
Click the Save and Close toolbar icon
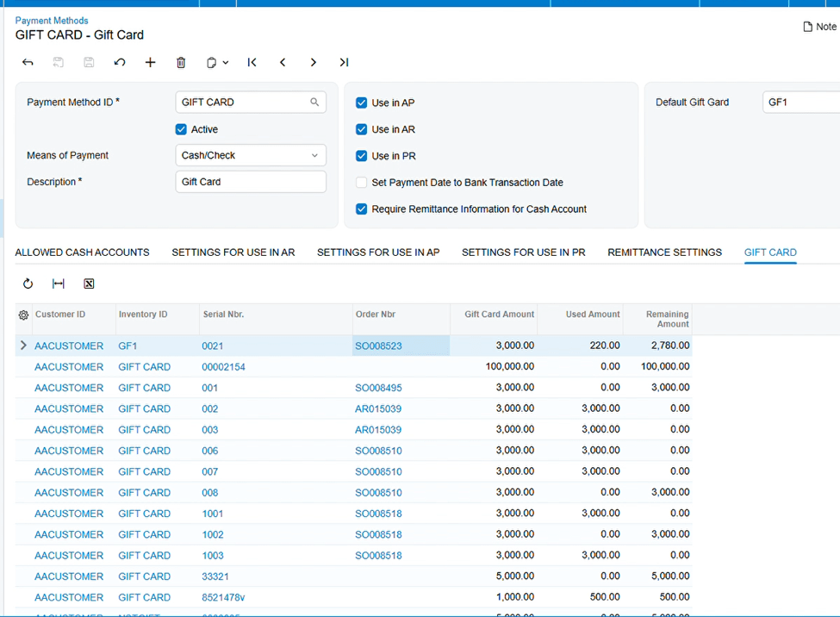pos(58,63)
